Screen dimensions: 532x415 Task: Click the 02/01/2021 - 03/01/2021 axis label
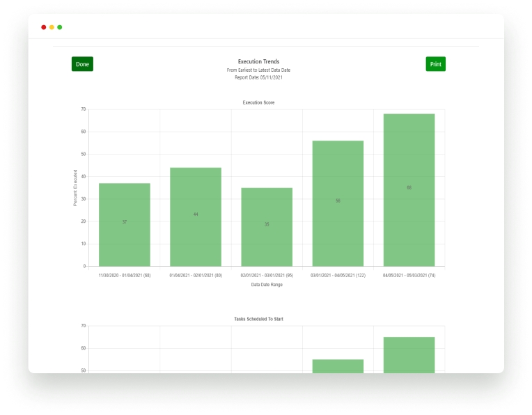point(267,275)
